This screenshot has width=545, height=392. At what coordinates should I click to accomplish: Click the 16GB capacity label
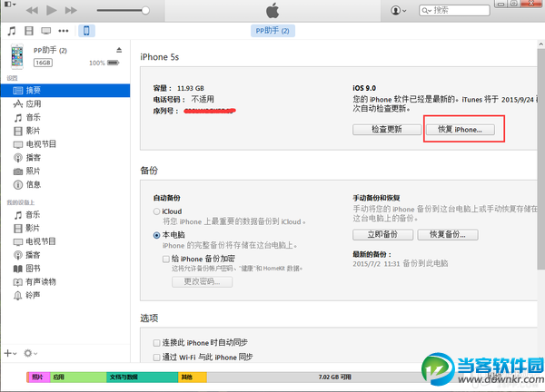pyautogui.click(x=43, y=63)
